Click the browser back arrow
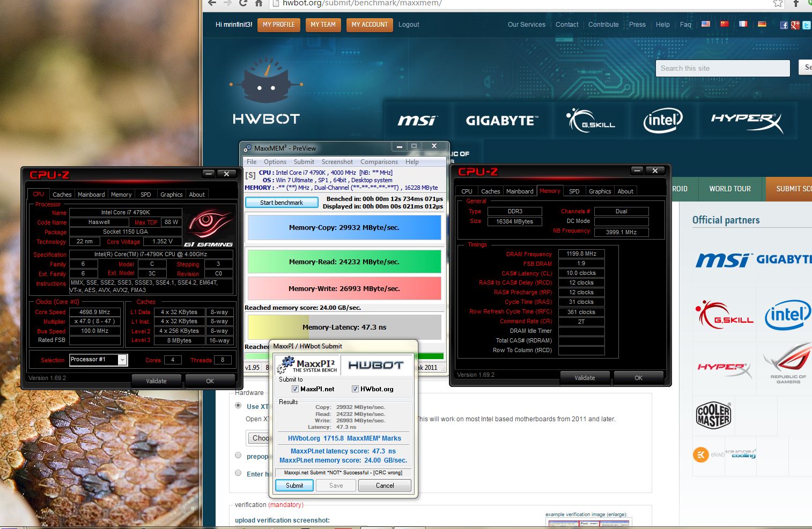812x529 pixels. click(x=212, y=3)
